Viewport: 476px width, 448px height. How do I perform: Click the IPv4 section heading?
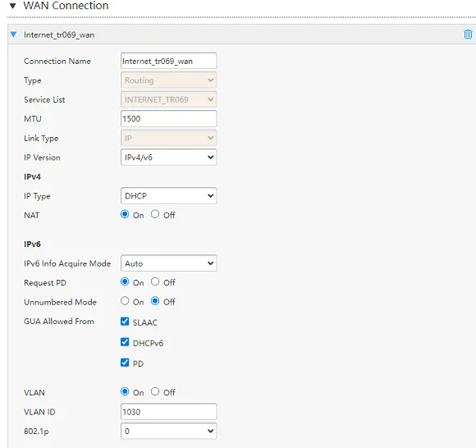click(x=32, y=176)
